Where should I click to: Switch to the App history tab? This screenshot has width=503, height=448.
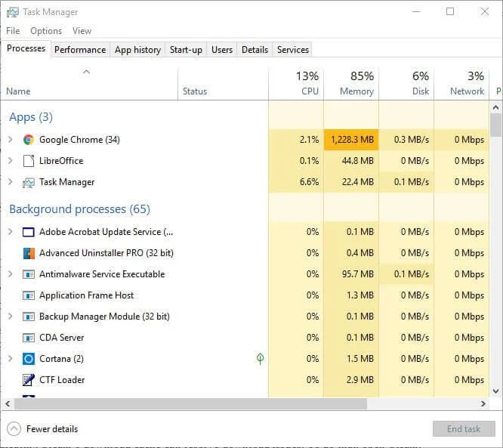137,50
